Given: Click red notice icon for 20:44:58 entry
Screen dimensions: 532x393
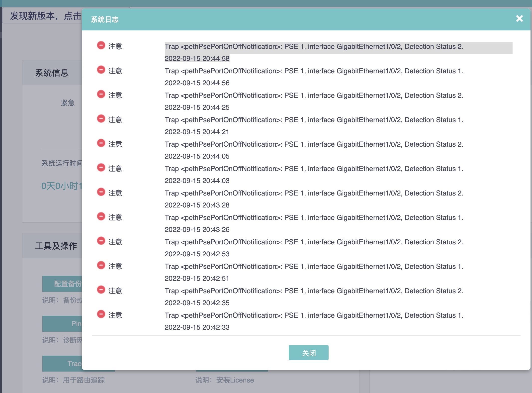Looking at the screenshot, I should (101, 45).
